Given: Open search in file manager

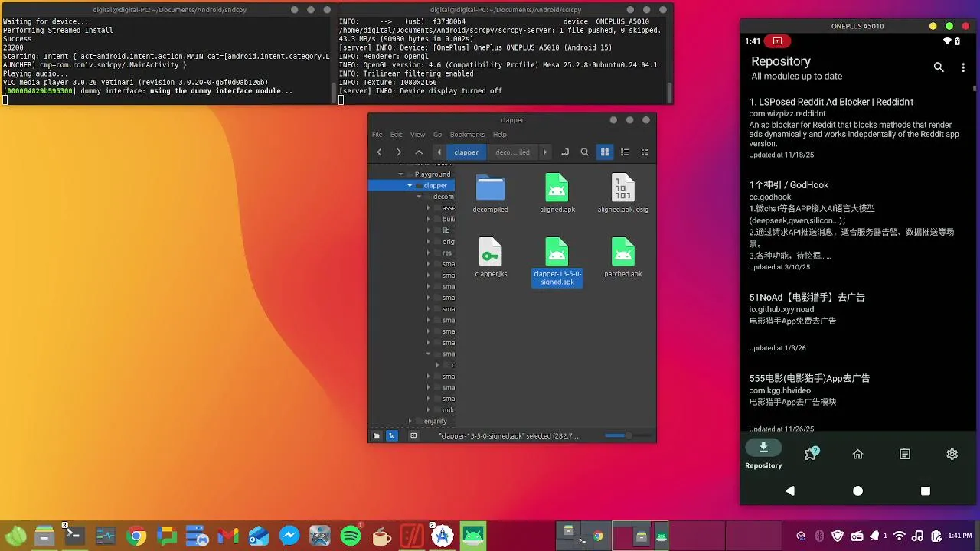Looking at the screenshot, I should coord(585,152).
